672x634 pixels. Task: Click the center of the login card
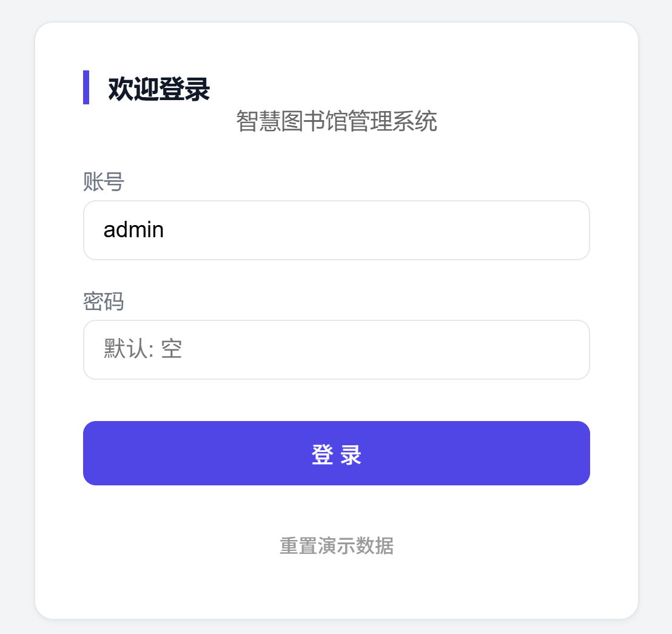[x=336, y=319]
